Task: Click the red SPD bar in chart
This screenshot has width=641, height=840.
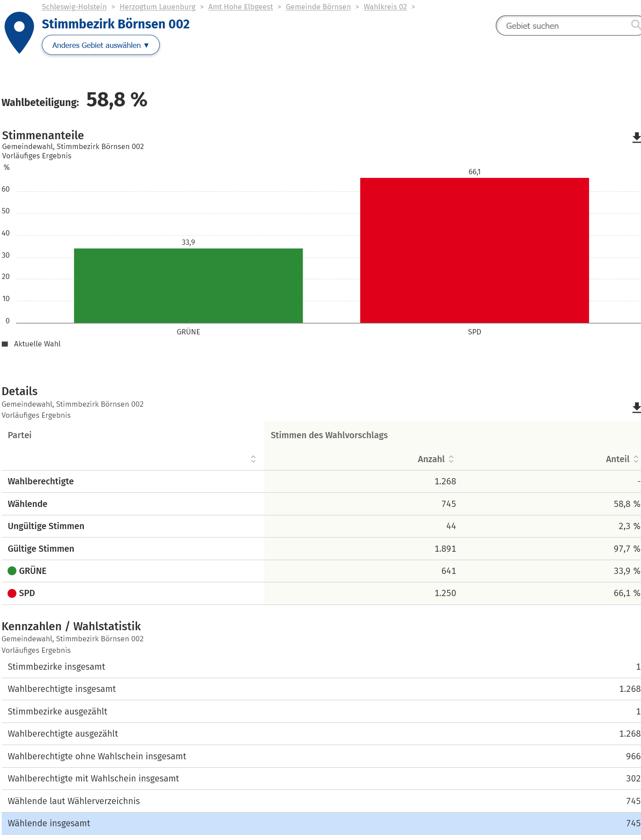Action: point(474,250)
